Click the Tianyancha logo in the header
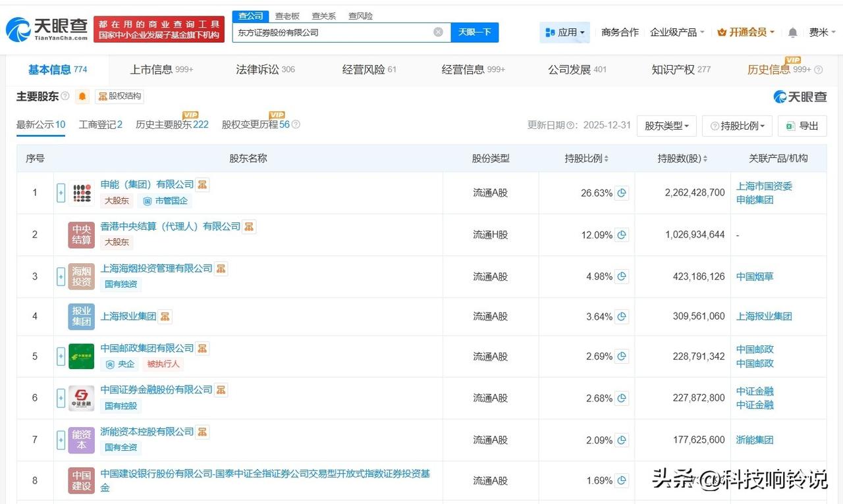 pos(46,30)
